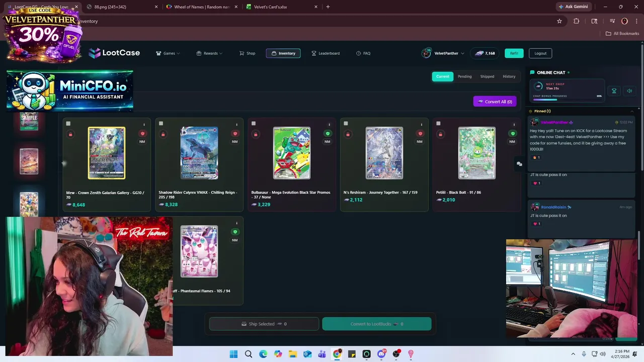This screenshot has height=362, width=644.
Task: Lock the Bulbasaur Black Star Promos card
Action: coord(256,134)
